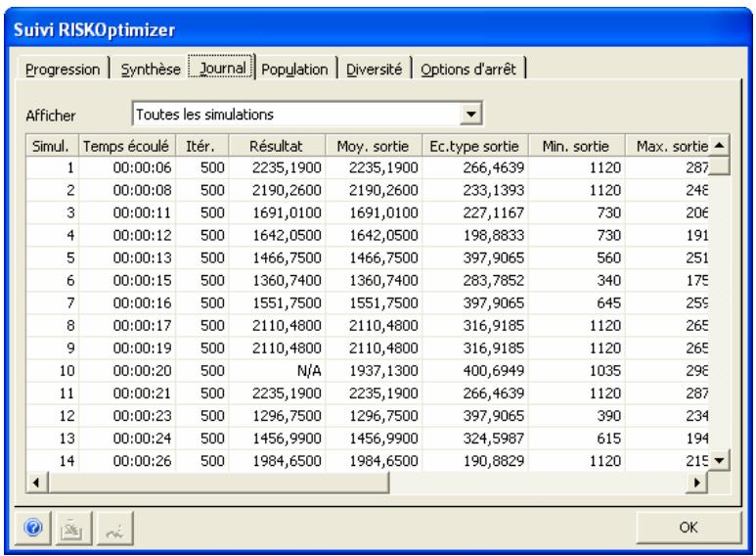Image resolution: width=756 pixels, height=556 pixels.
Task: Open the Synthèse tab
Action: tap(150, 69)
